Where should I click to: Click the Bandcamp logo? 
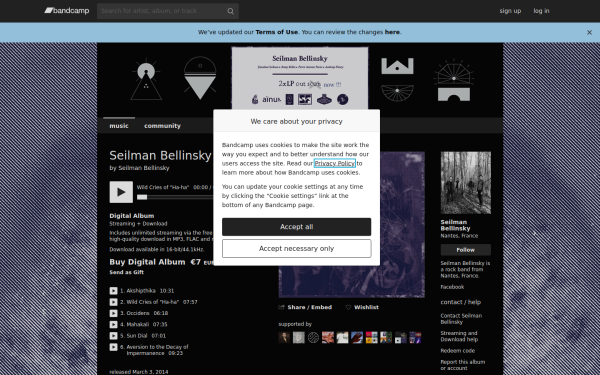pyautogui.click(x=67, y=11)
